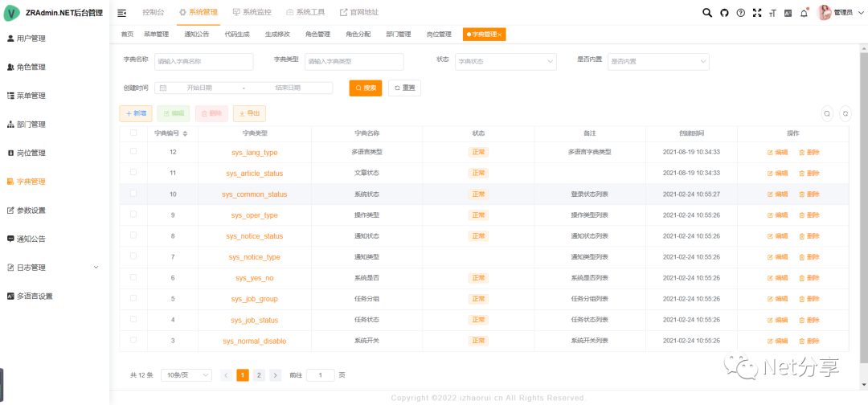Screen dimensions: 868x405
Task: Close the 字典管理 tab
Action: pyautogui.click(x=500, y=35)
